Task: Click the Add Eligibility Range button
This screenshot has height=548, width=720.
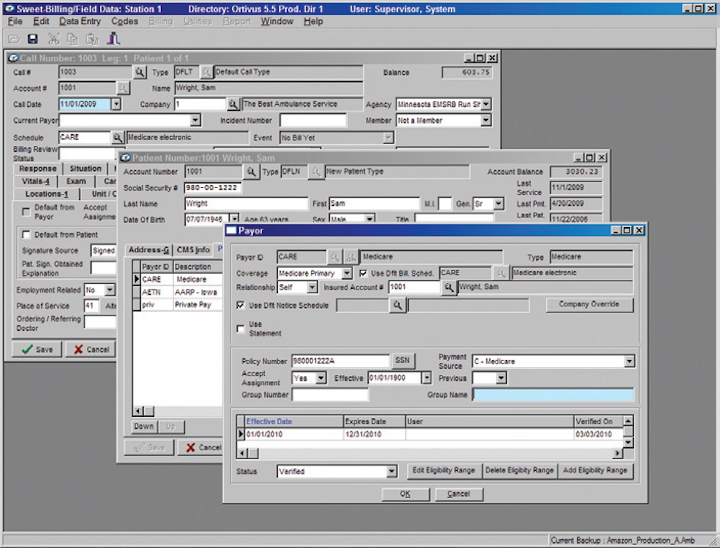Action: click(595, 470)
